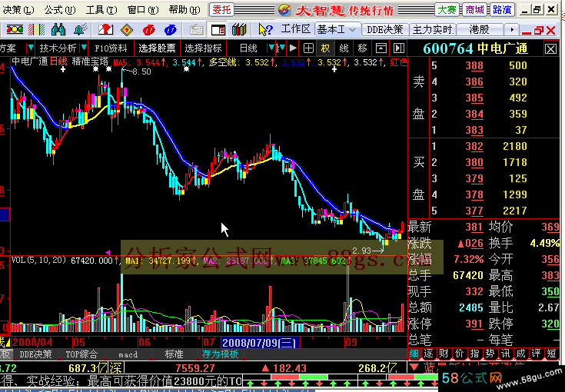
Task: Select the 财 finance tab
Action: tap(444, 354)
